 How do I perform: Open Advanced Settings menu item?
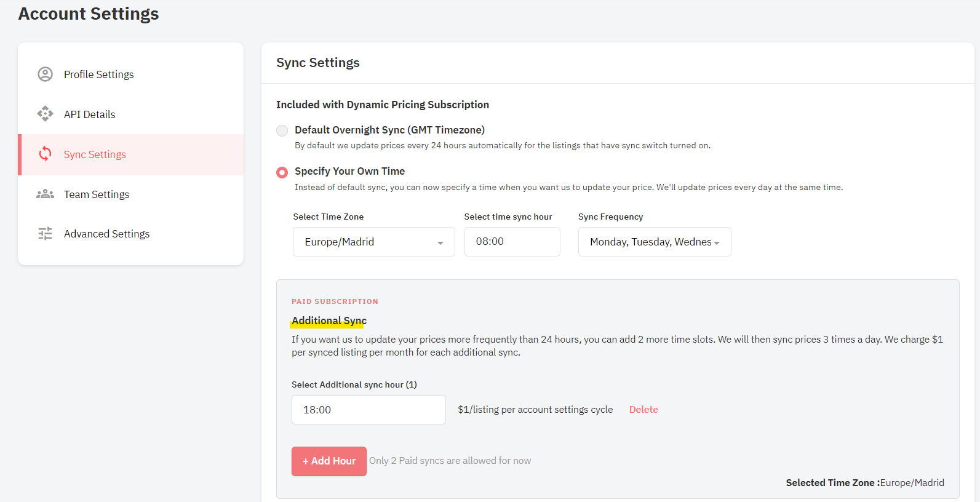pos(131,234)
